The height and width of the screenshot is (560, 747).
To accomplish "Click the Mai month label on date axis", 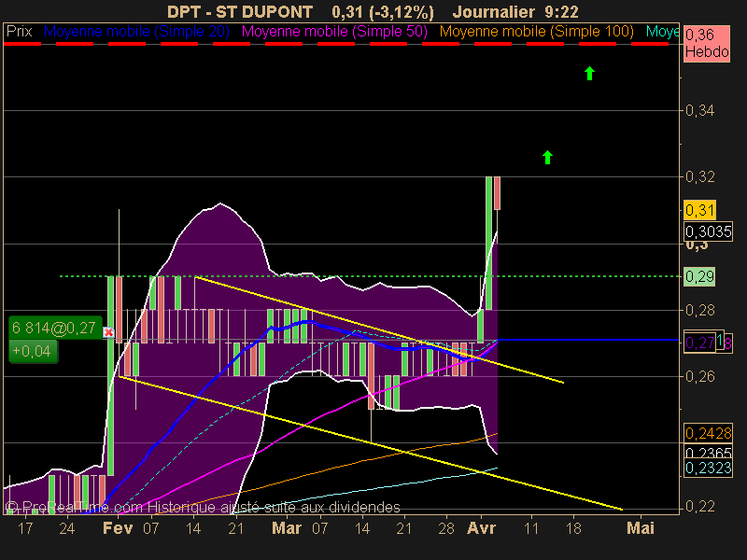I will pos(641,528).
